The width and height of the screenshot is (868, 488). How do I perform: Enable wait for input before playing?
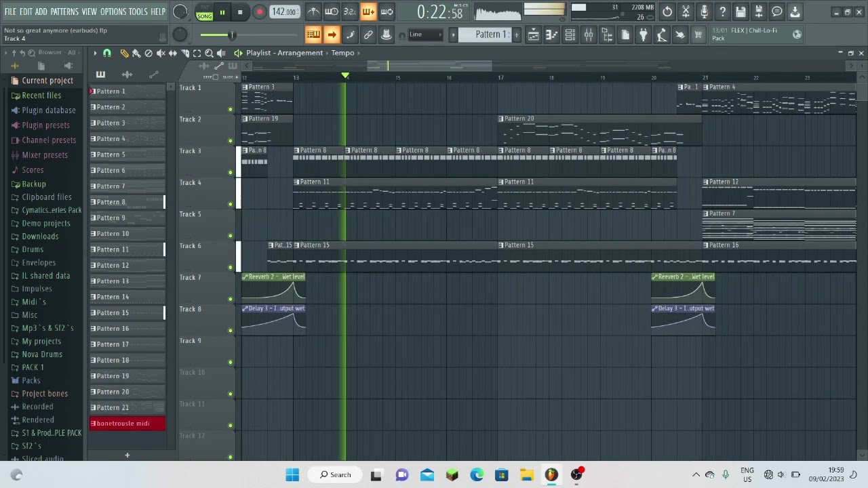tap(332, 12)
